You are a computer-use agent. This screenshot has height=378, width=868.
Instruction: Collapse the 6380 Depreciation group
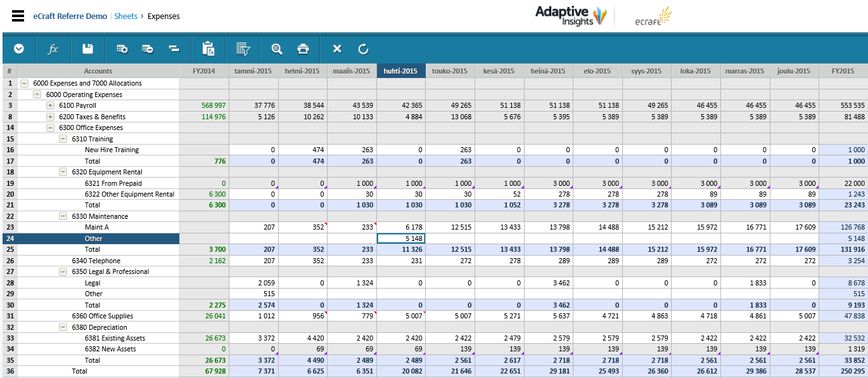click(63, 327)
